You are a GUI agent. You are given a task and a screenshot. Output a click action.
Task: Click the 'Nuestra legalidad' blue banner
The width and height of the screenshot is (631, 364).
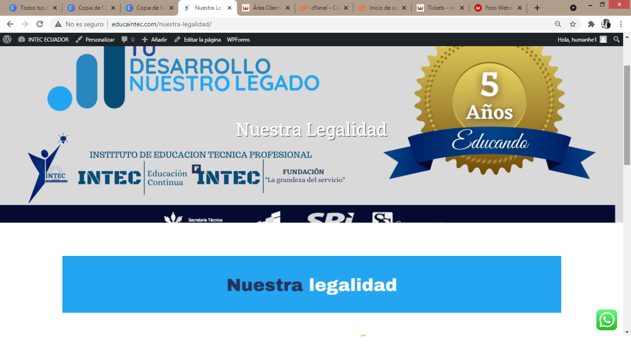[312, 284]
